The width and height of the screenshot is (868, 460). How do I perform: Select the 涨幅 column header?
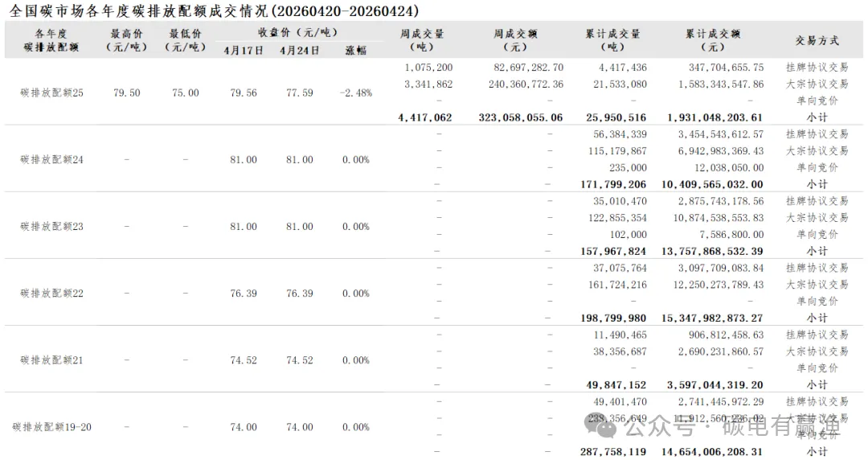click(x=355, y=50)
